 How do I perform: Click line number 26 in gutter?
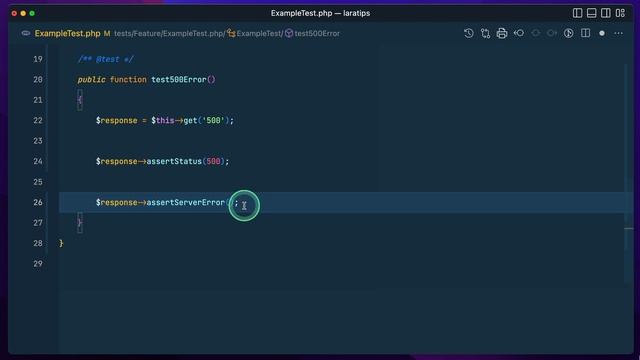click(38, 202)
